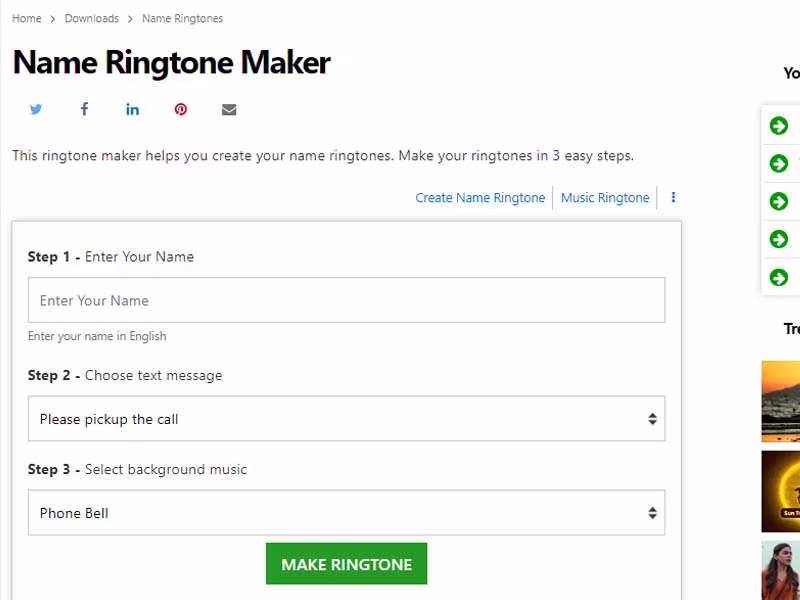The width and height of the screenshot is (800, 600).
Task: Open Downloads breadcrumb link
Action: pyautogui.click(x=91, y=19)
